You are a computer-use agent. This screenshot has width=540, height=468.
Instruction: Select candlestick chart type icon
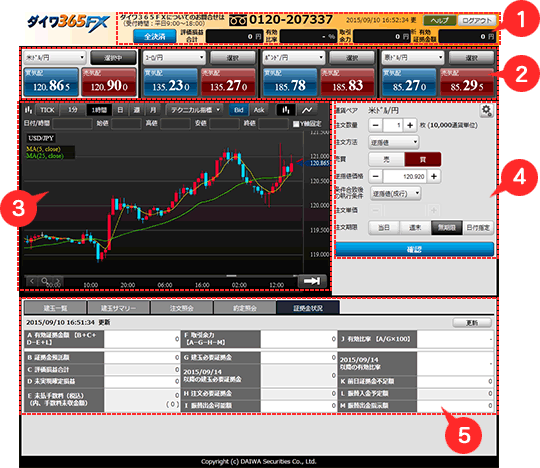pyautogui.click(x=285, y=110)
